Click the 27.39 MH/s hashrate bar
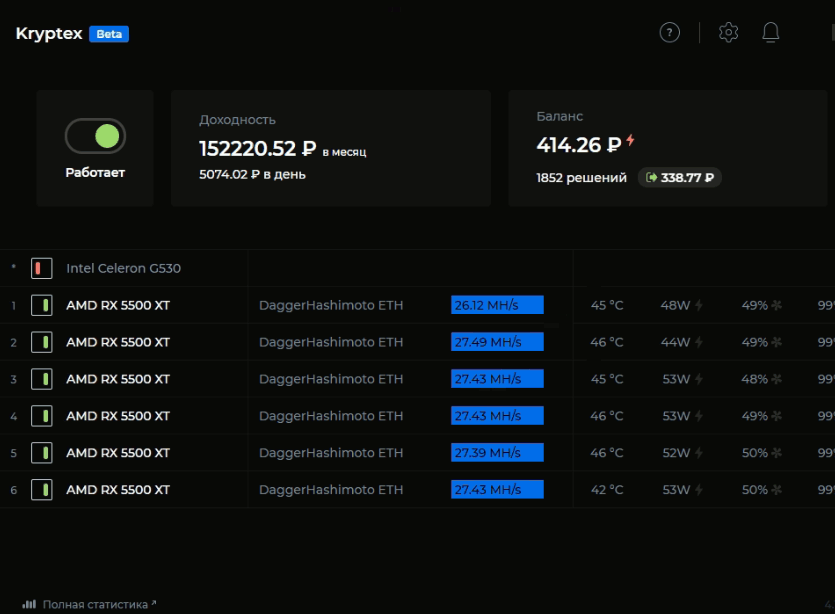Screen dimensions: 835x614 (x=497, y=453)
